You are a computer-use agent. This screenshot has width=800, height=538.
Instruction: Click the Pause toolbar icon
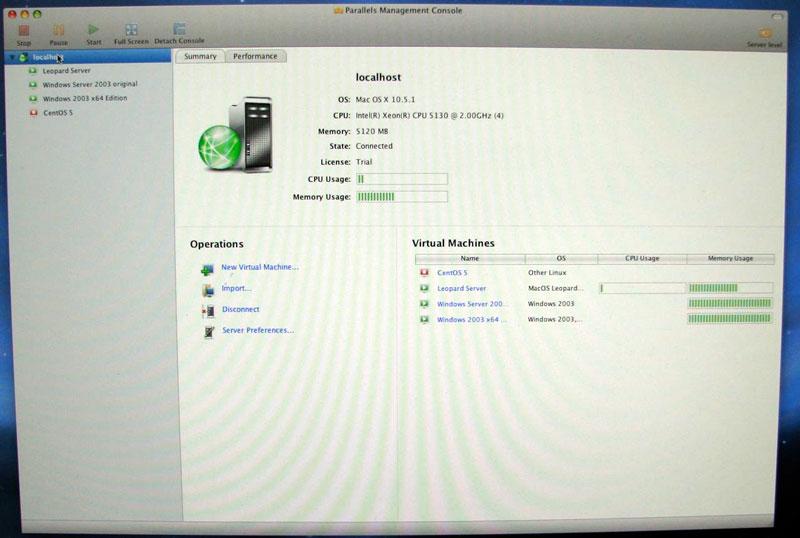(59, 31)
